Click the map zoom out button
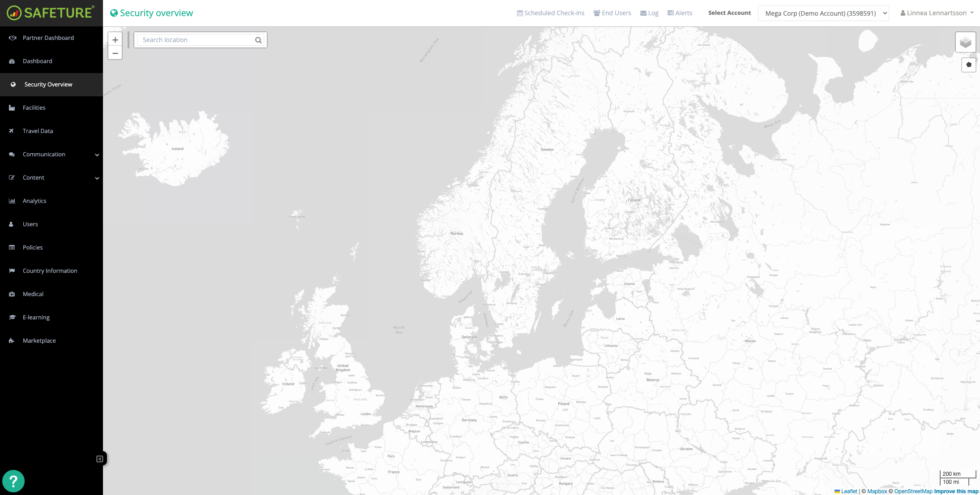 (x=115, y=53)
